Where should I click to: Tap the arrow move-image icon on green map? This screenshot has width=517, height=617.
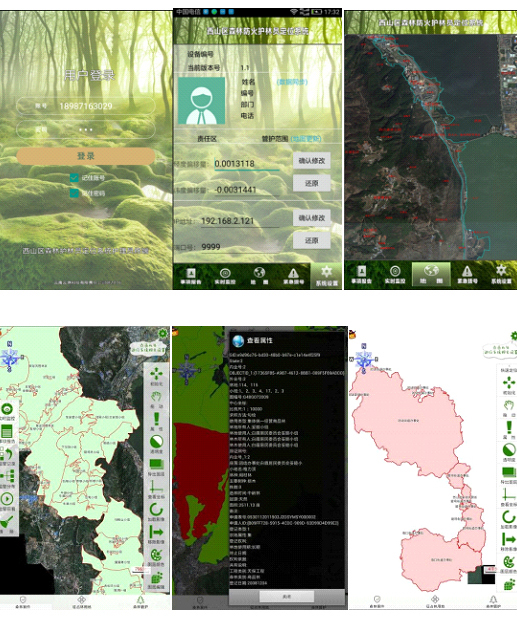click(x=156, y=532)
